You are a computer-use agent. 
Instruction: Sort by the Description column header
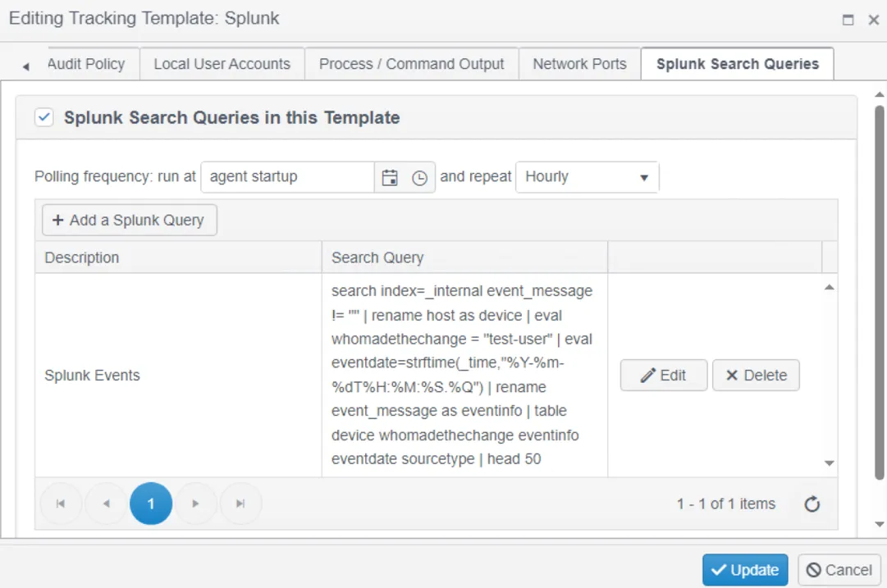pos(178,258)
